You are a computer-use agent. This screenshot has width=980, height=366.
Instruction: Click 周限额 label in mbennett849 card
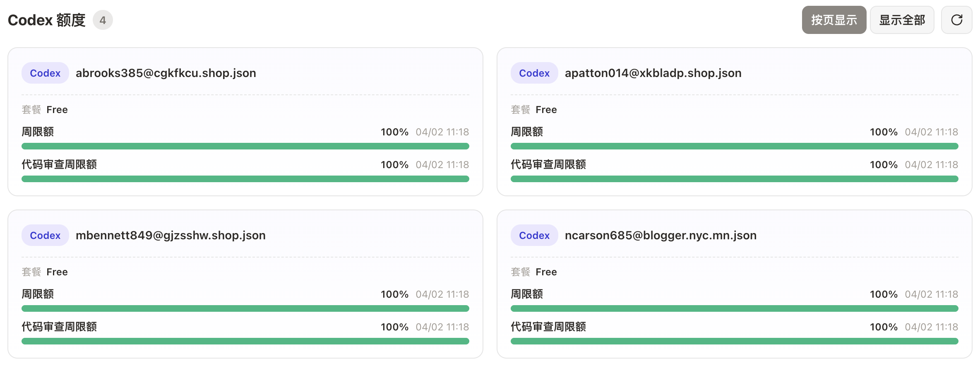pos(38,294)
